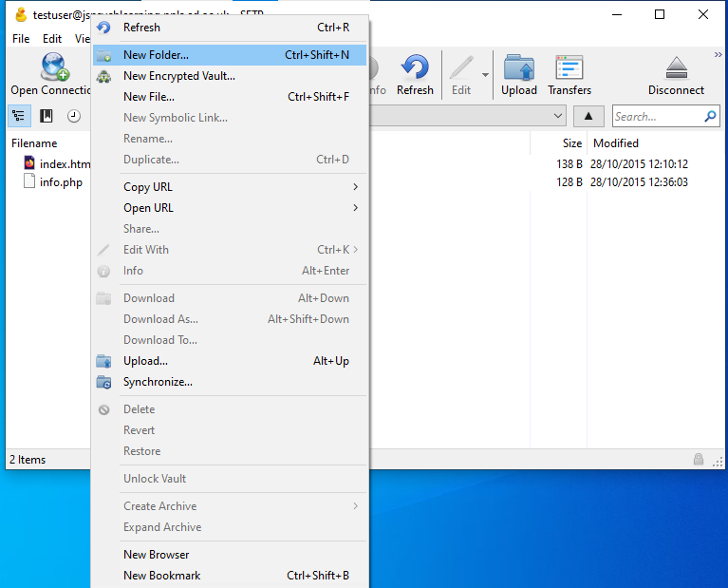
Task: Open the Bookmarks view icon
Action: [46, 116]
